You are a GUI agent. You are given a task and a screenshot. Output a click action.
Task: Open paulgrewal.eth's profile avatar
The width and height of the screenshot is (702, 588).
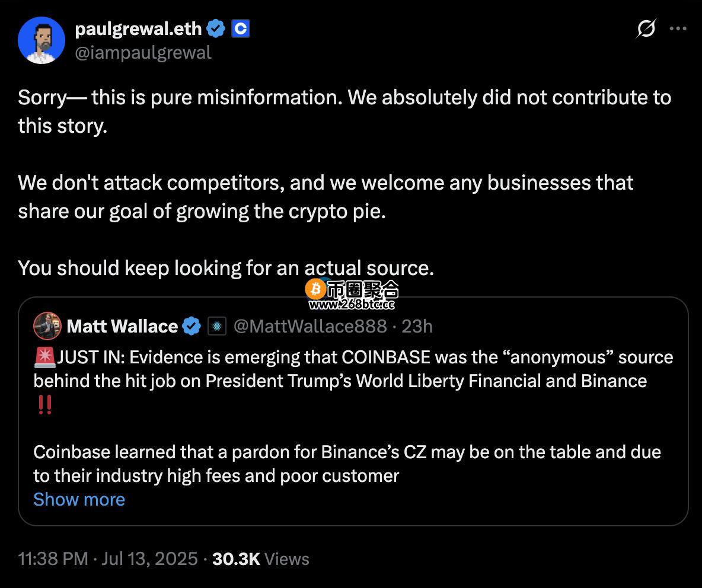41,40
